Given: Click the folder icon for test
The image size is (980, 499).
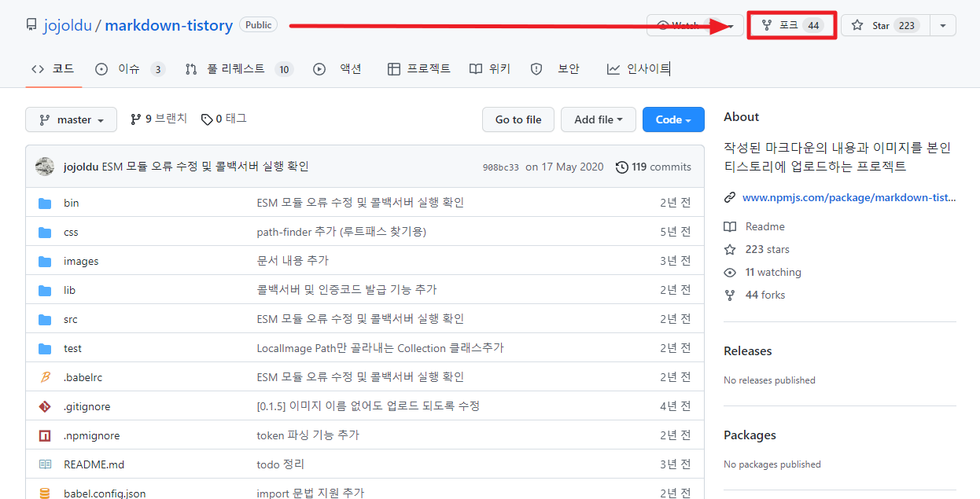Looking at the screenshot, I should point(45,348).
